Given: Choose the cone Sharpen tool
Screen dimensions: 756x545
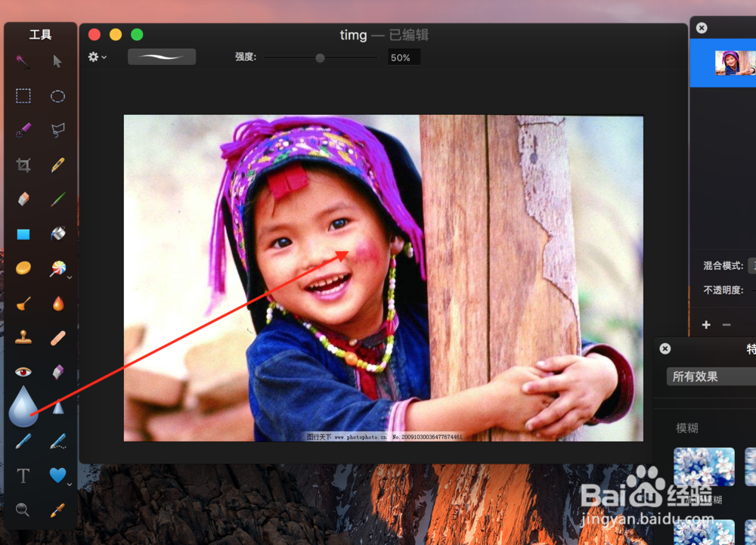Looking at the screenshot, I should click(x=58, y=407).
